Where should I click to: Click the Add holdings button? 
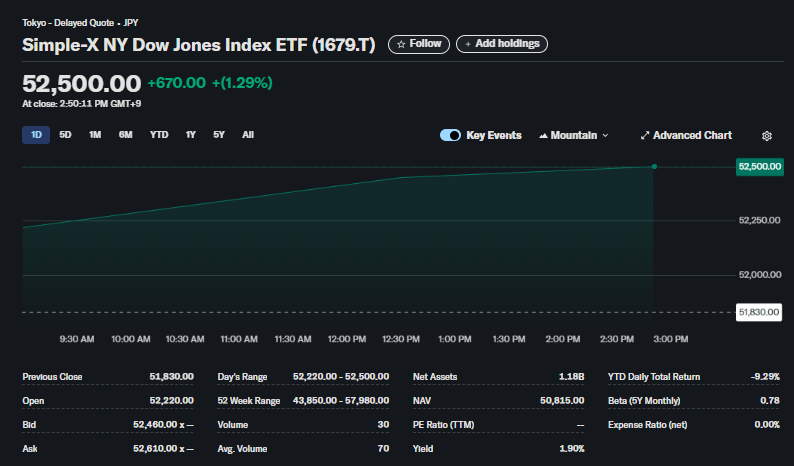click(x=502, y=44)
